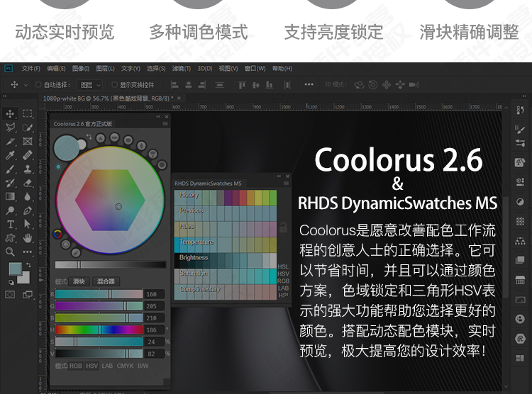Screen dimensions: 532x394
Task: Open the Coolorus panel flyout menu
Action: tap(165, 124)
